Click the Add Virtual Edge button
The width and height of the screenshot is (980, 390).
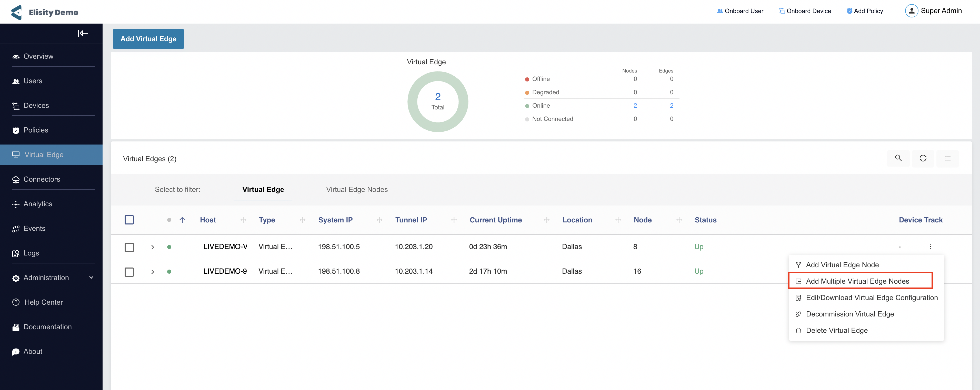click(x=148, y=39)
